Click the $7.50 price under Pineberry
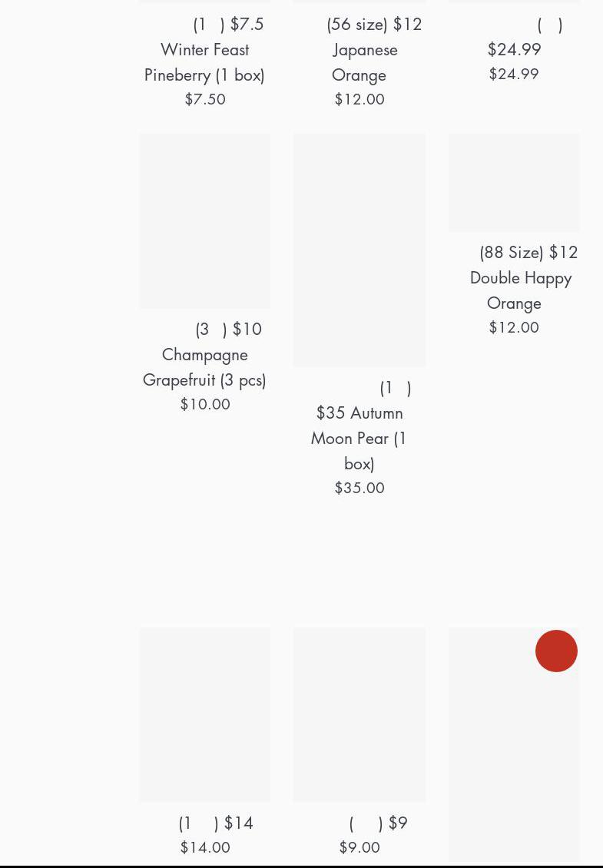Viewport: 603px width, 868px height. [x=205, y=99]
